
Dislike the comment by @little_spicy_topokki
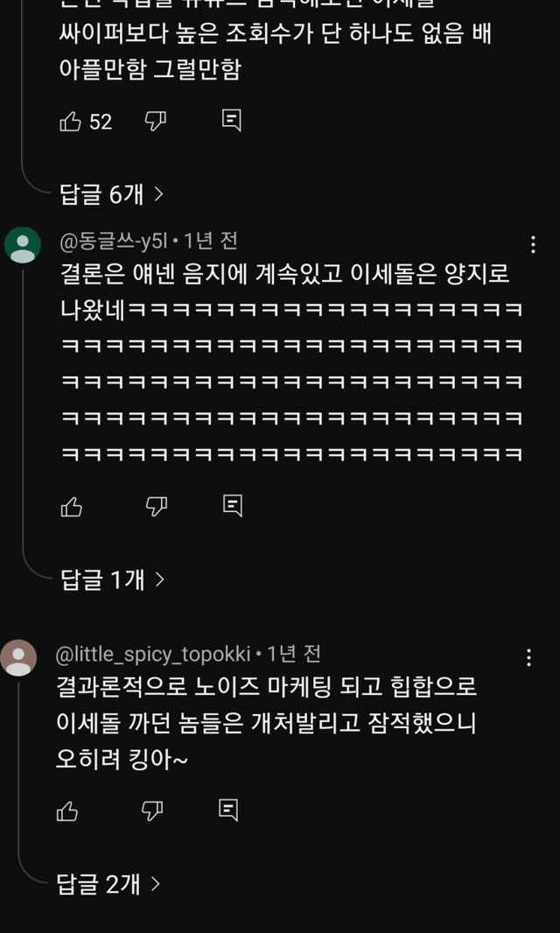(x=151, y=811)
